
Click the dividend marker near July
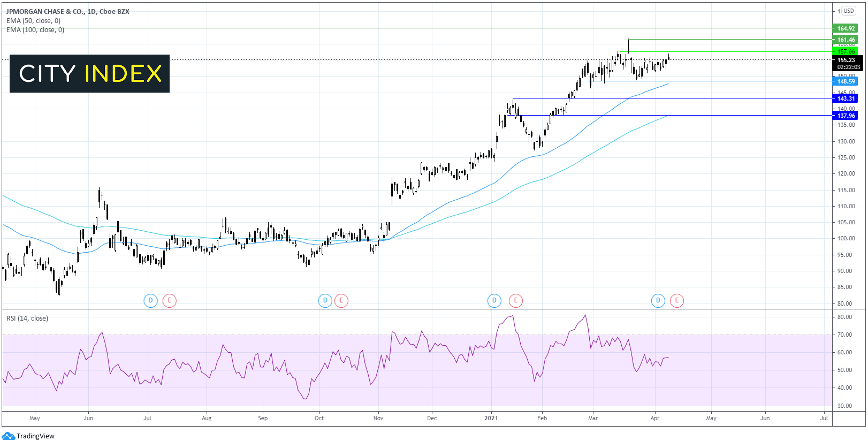(150, 300)
